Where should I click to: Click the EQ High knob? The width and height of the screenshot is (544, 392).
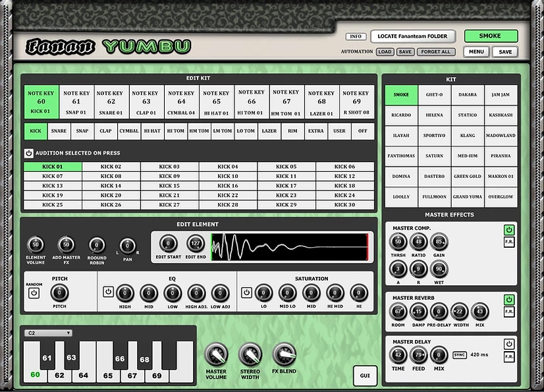125,293
